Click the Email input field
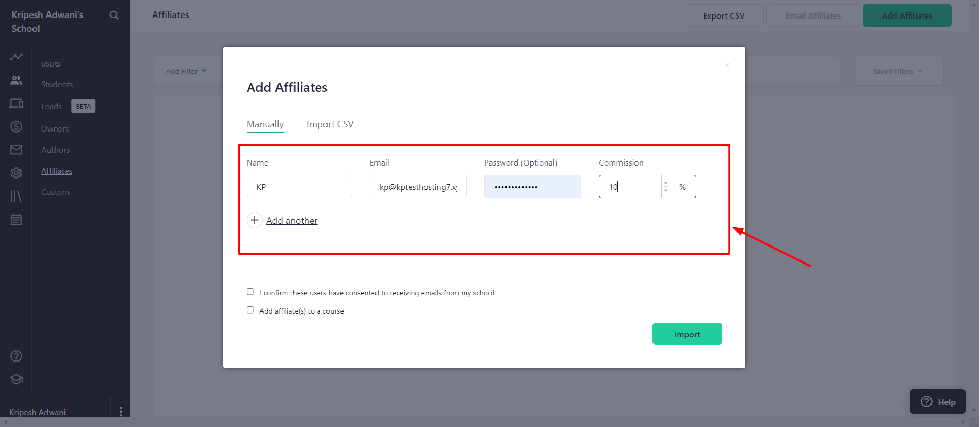The height and width of the screenshot is (427, 980). point(418,187)
